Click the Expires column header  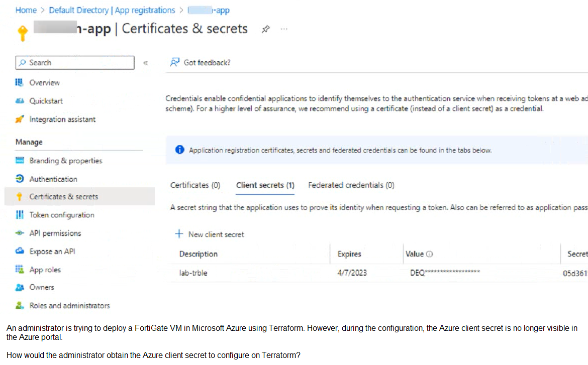tap(349, 254)
